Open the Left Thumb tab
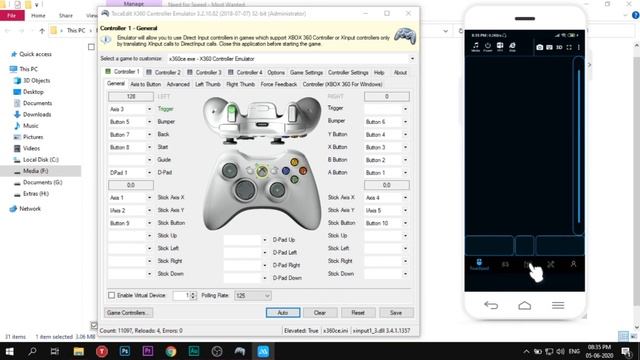640x360 pixels. coord(208,84)
